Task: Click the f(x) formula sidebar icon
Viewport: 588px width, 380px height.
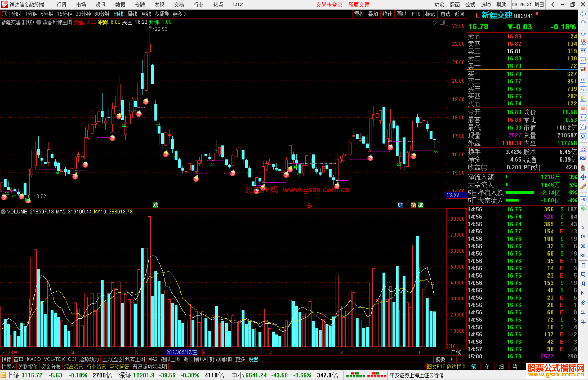Action: coord(583,127)
